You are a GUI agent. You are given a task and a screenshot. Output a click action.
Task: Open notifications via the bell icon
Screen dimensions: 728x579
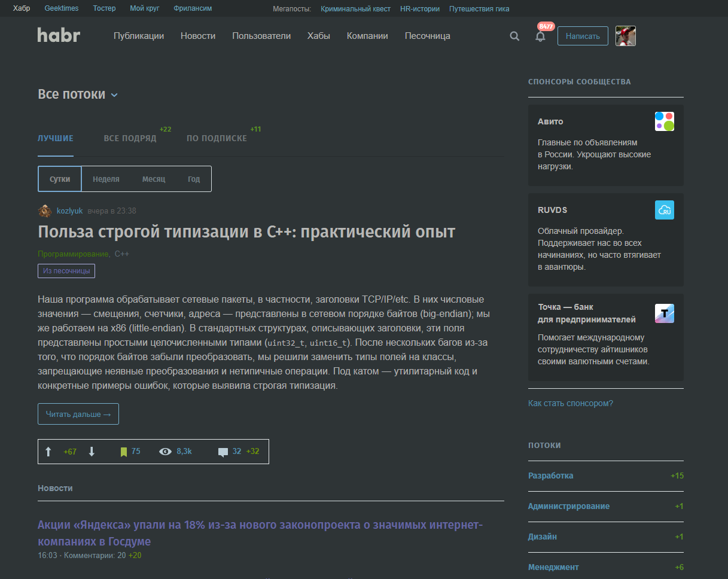[x=540, y=36]
